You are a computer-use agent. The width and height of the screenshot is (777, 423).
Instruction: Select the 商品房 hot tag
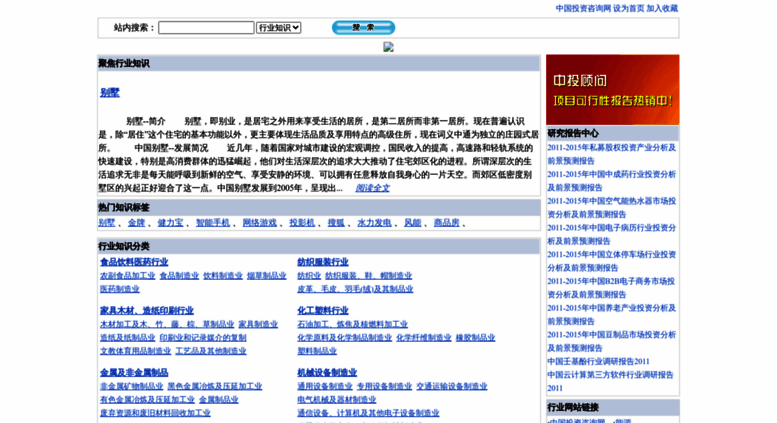tap(446, 223)
